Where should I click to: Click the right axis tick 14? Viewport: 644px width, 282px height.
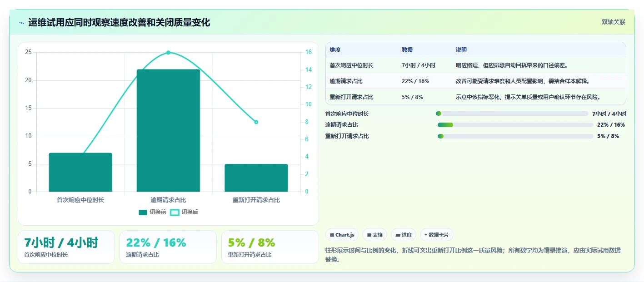(x=308, y=69)
